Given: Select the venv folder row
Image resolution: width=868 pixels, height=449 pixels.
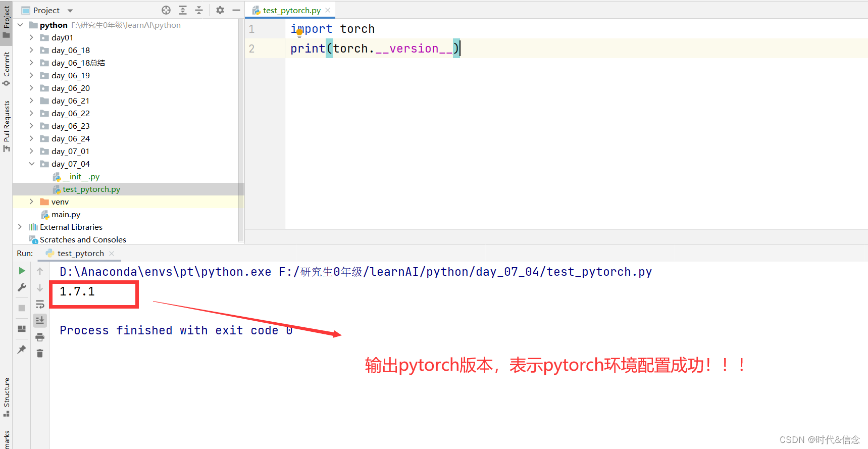Looking at the screenshot, I should click(128, 202).
